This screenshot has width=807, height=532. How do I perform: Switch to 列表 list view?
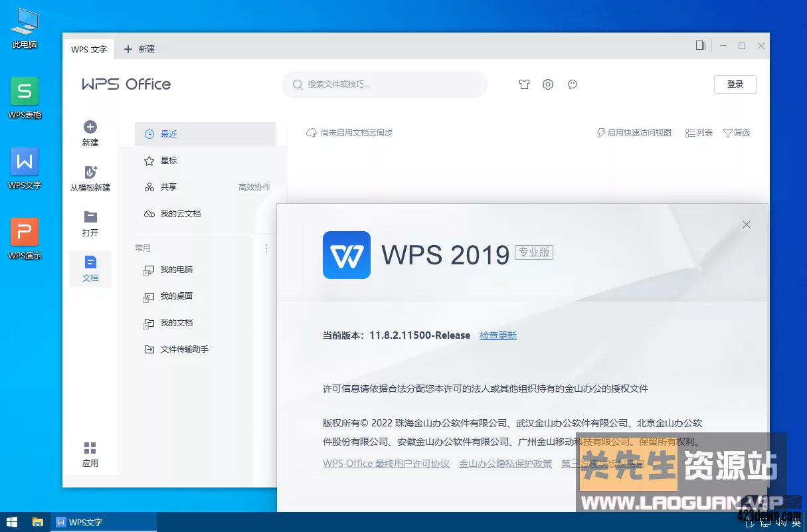click(x=698, y=132)
